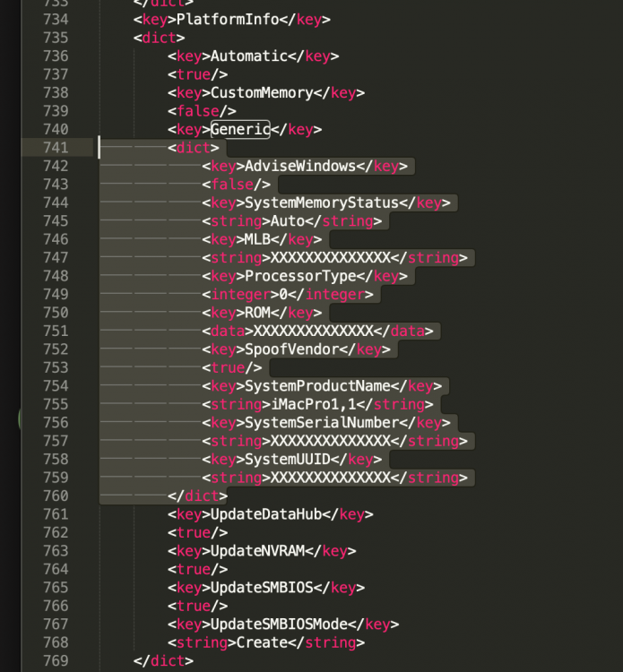This screenshot has height=672, width=623.
Task: Click the true tag on line 737
Action: coord(198,74)
